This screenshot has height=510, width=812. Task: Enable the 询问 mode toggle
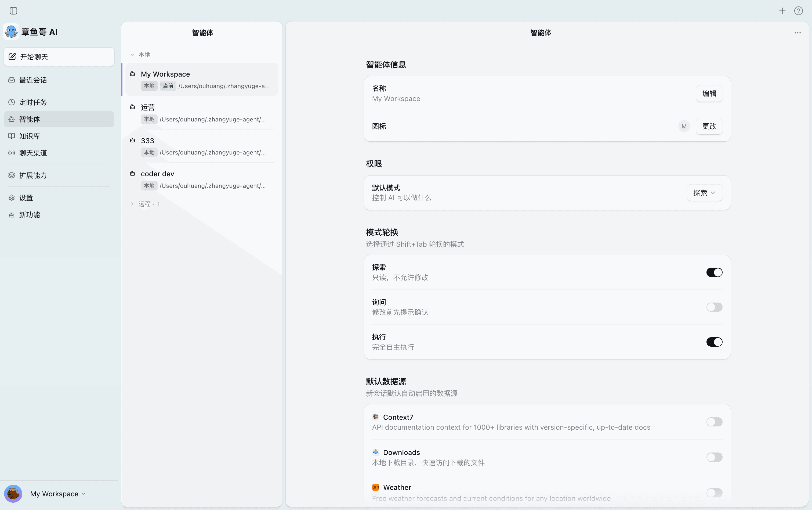(714, 307)
